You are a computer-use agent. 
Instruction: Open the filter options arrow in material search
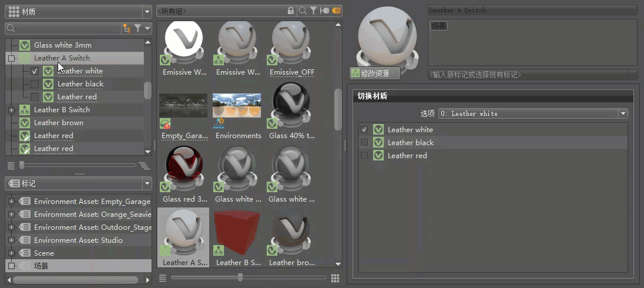tap(147, 28)
